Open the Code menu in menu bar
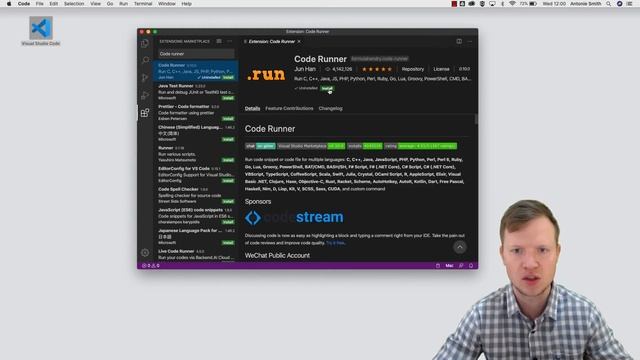The image size is (640, 360). (x=24, y=4)
